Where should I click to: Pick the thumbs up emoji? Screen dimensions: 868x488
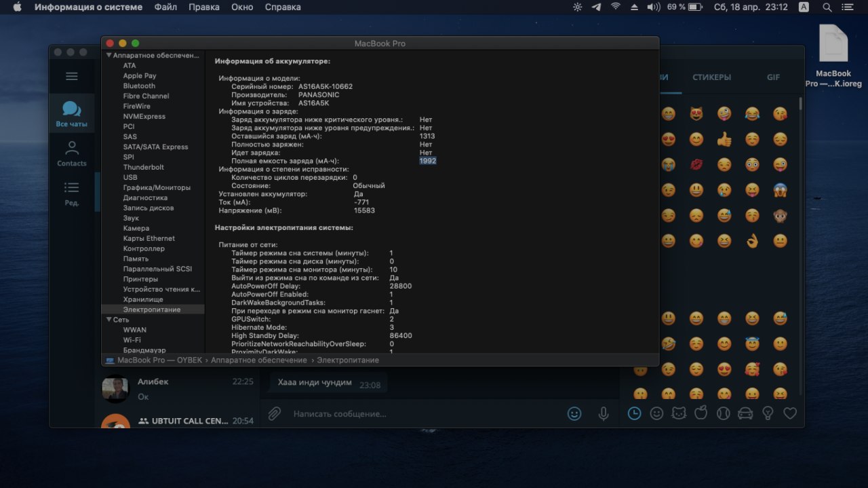click(724, 139)
